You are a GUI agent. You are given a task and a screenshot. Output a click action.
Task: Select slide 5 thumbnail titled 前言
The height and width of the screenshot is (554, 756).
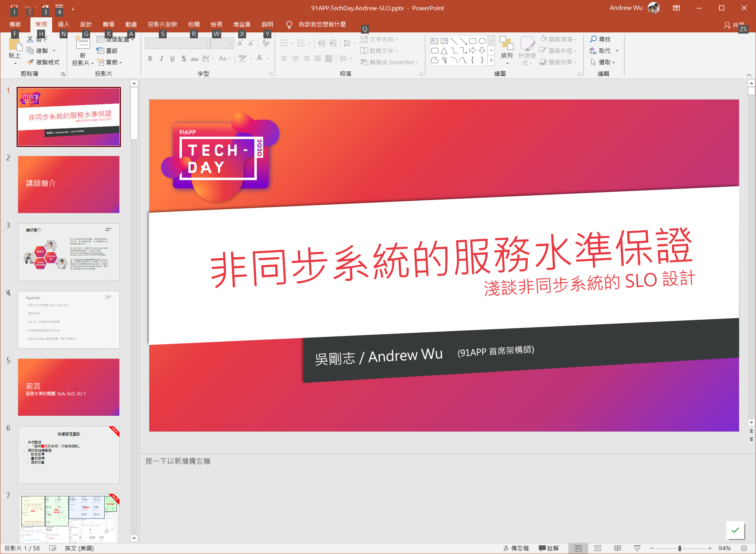click(69, 387)
